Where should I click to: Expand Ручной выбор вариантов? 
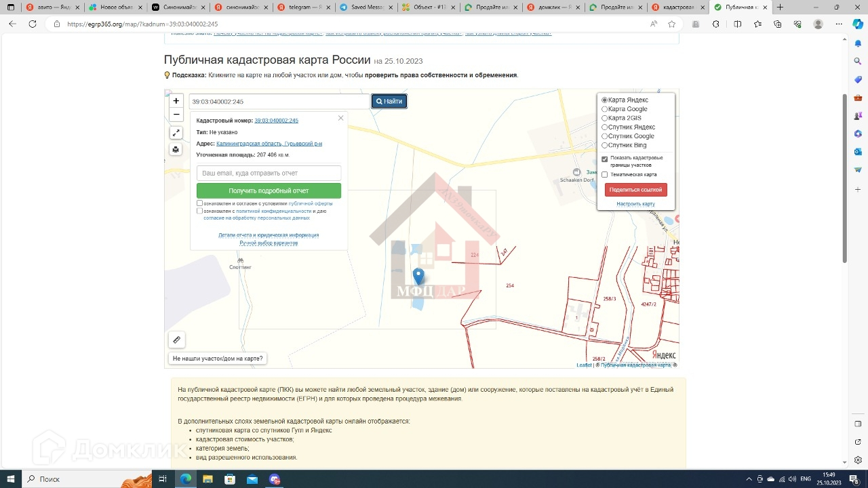pyautogui.click(x=269, y=243)
